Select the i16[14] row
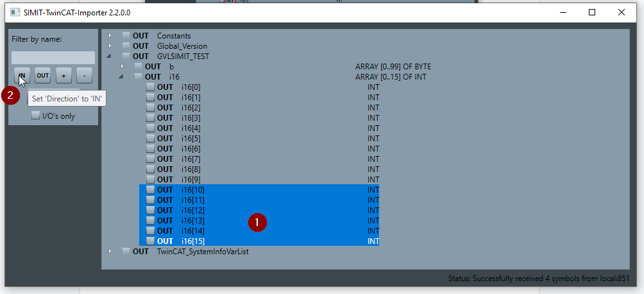644x294 pixels. pyautogui.click(x=259, y=230)
